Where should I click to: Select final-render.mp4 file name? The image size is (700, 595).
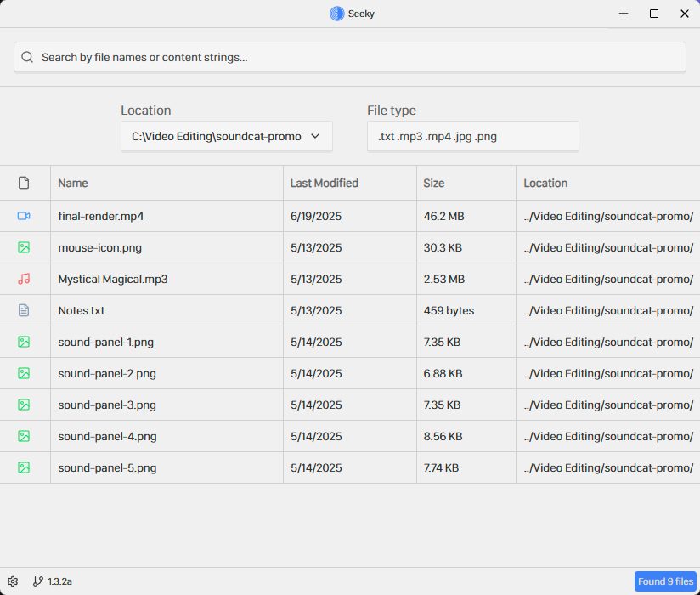(101, 216)
